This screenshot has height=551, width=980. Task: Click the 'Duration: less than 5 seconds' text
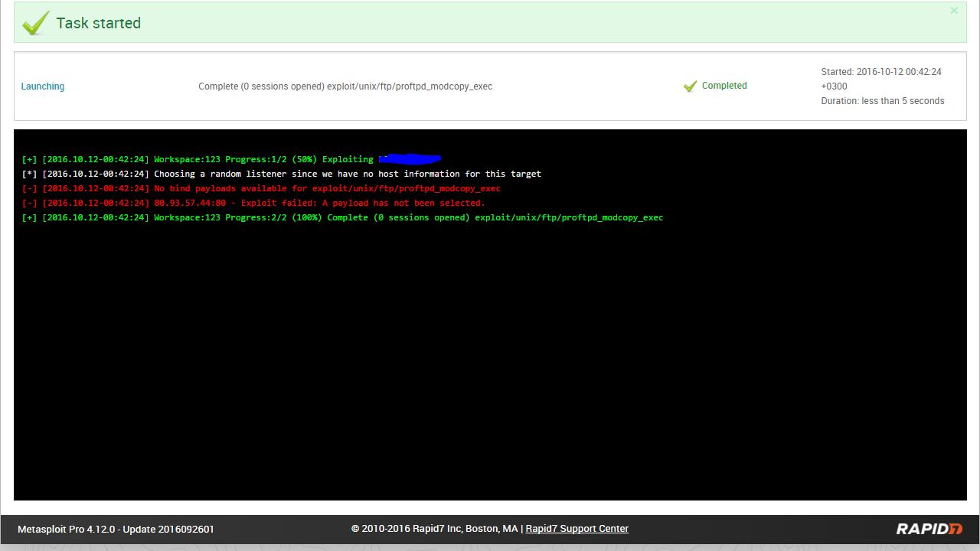(x=883, y=101)
